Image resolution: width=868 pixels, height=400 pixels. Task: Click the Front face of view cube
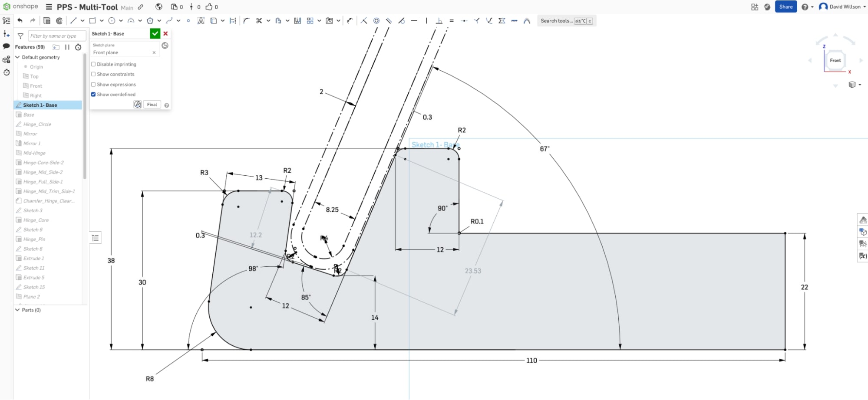pos(835,60)
